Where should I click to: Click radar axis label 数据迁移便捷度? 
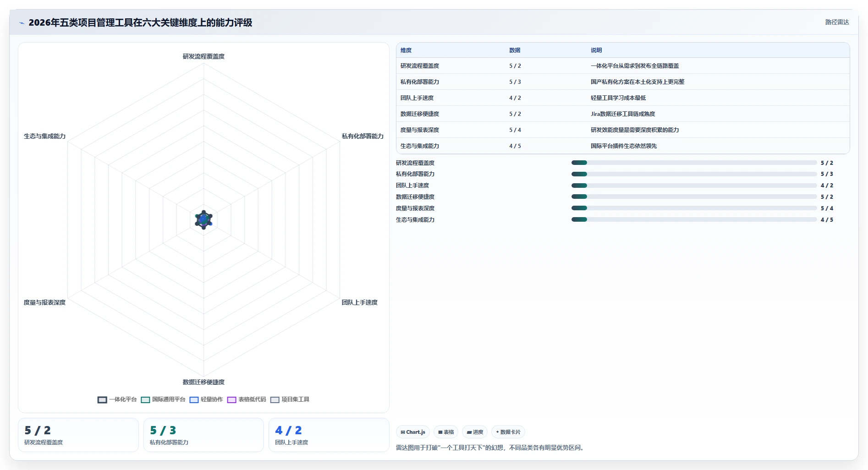(203, 382)
